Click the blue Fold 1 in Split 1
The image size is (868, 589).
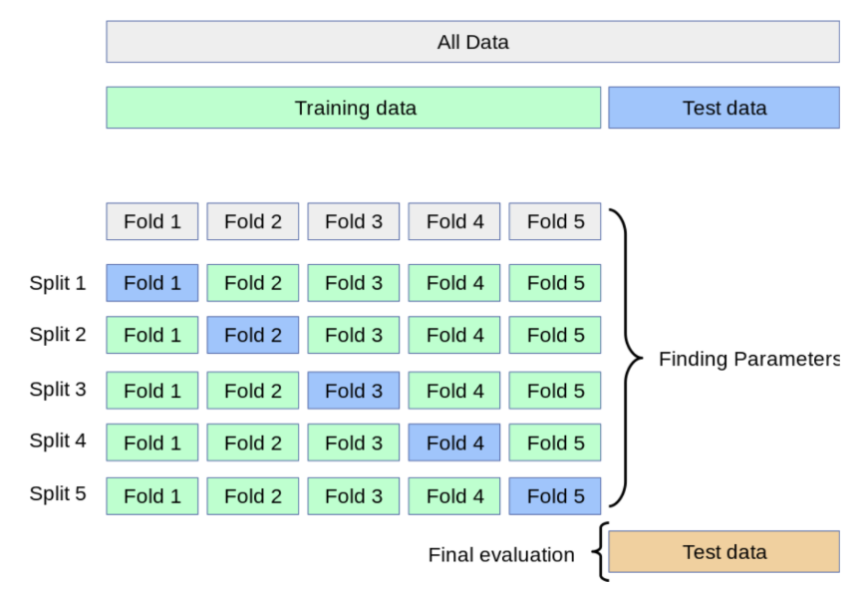(x=152, y=283)
